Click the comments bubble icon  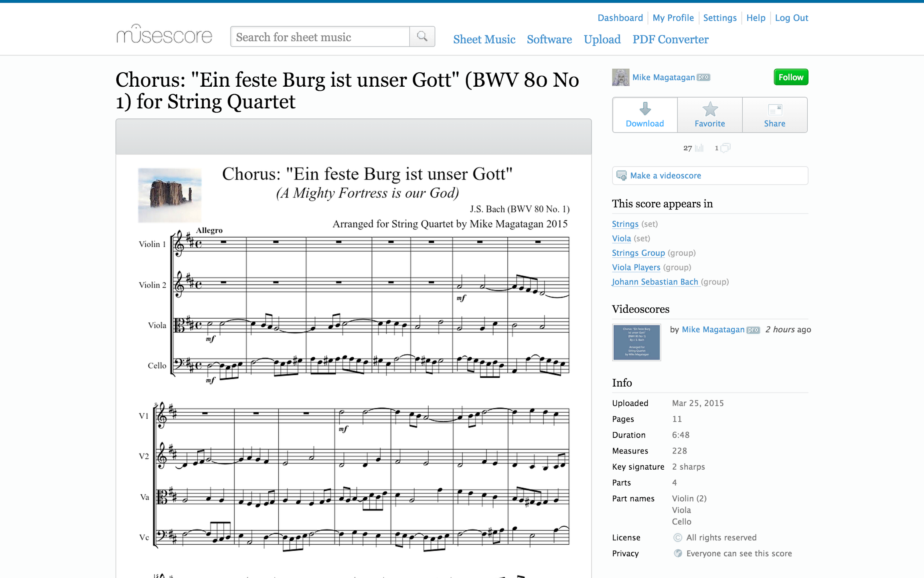tap(725, 148)
